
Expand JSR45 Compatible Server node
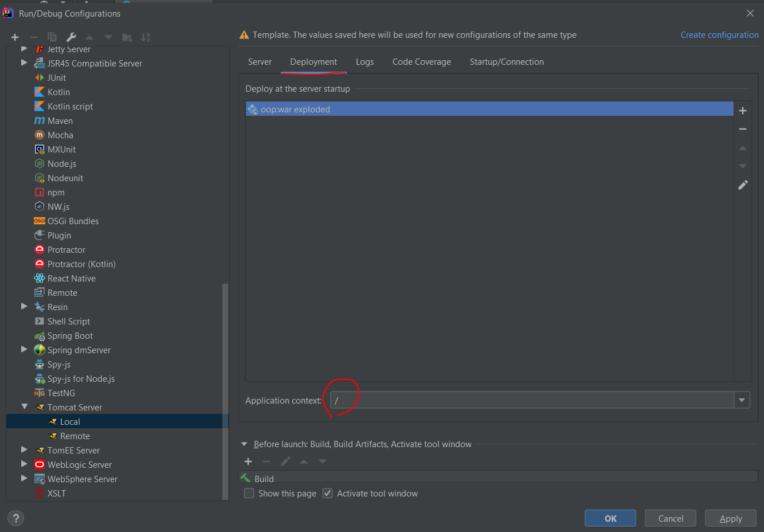[24, 62]
